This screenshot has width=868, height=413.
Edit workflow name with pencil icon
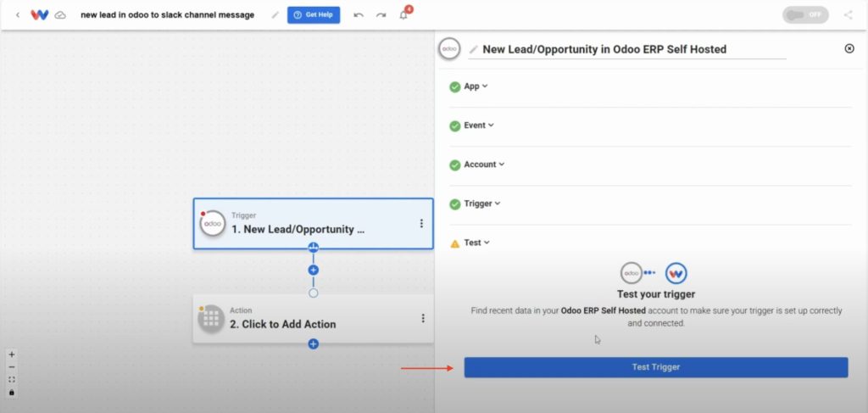pos(275,15)
